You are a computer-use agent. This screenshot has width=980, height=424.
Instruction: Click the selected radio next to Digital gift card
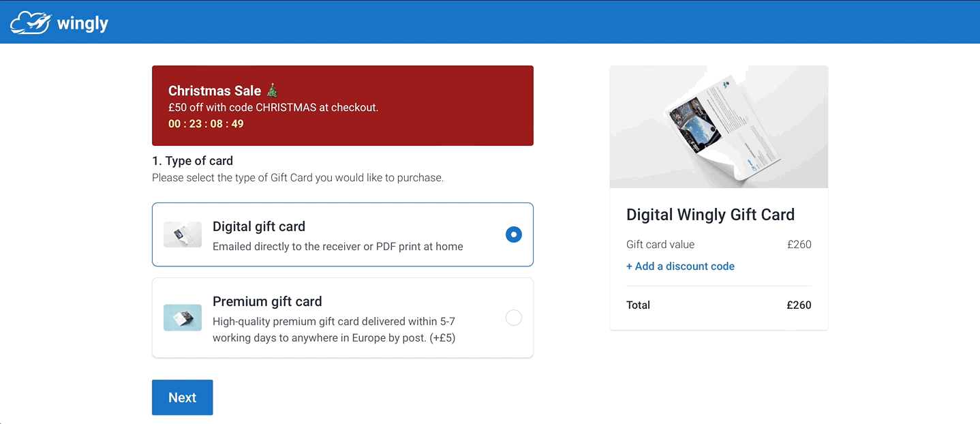[513, 234]
